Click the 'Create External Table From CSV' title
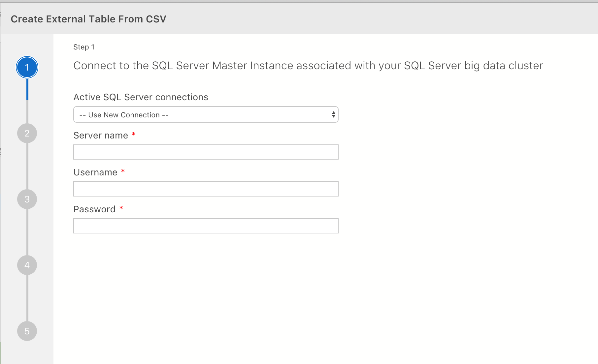This screenshot has width=598, height=364. 88,19
